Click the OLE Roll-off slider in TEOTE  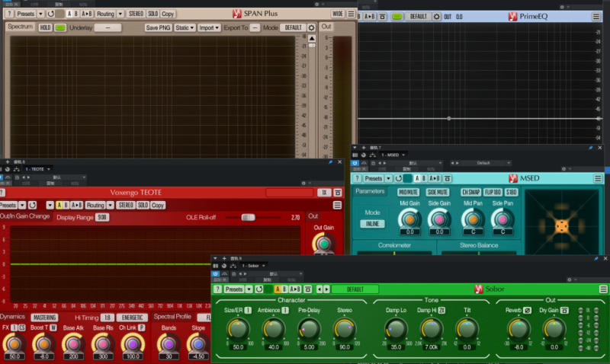[x=248, y=217]
